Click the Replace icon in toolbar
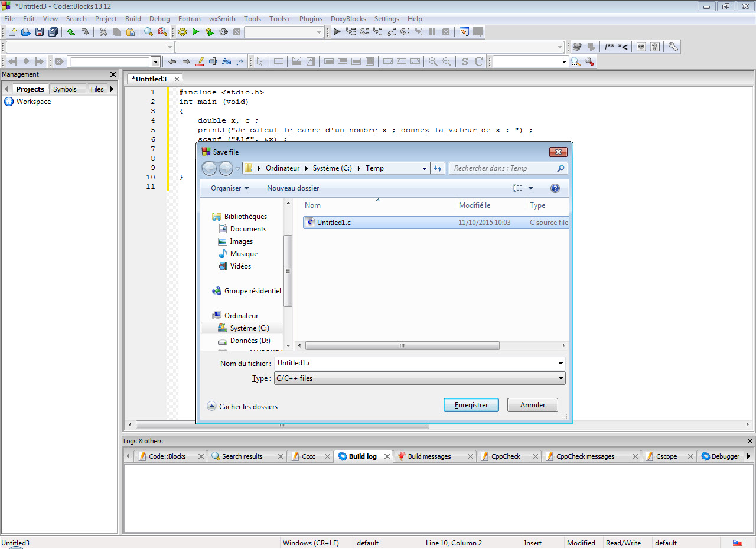Screen dimensions: 756x549 pyautogui.click(x=162, y=32)
